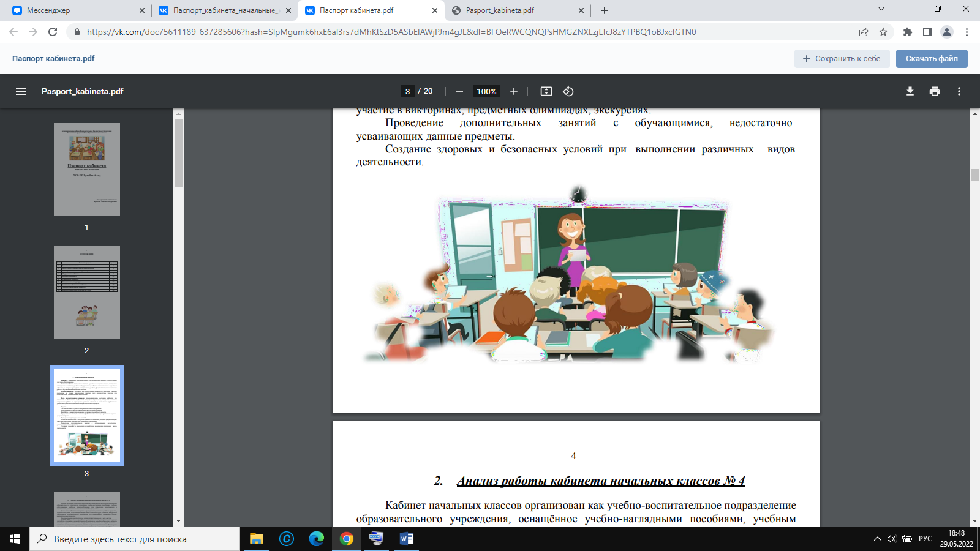Image resolution: width=980 pixels, height=551 pixels.
Task: Open Microsoft Edge from taskbar
Action: (317, 539)
